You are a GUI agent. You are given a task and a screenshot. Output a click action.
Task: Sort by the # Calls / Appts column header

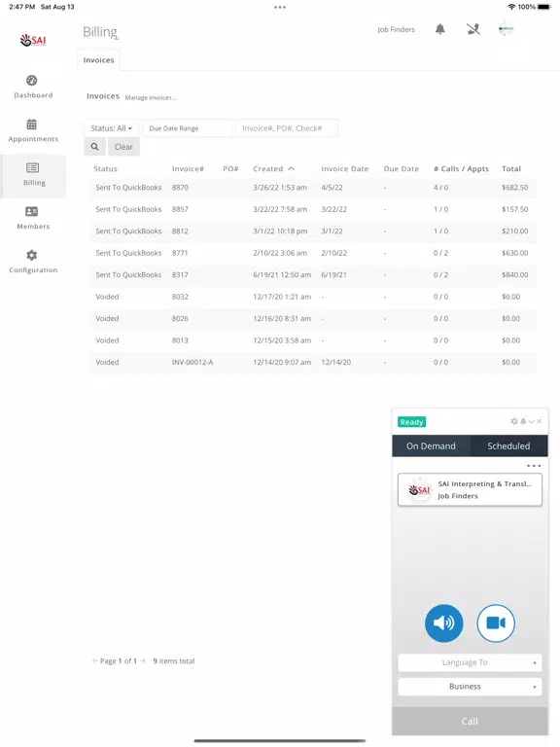[x=462, y=168]
